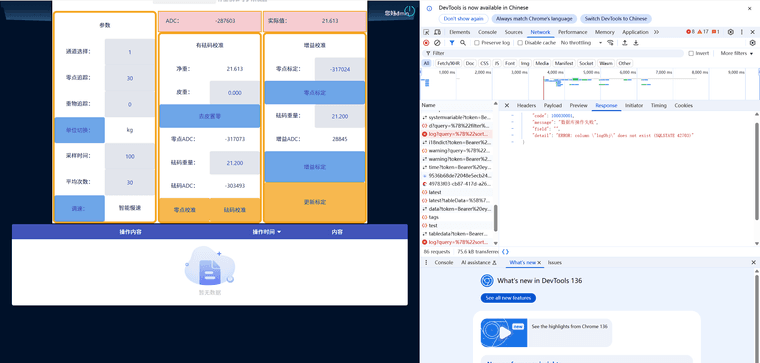760x363 pixels.
Task: Sort requests by the Name column header
Action: tap(456, 105)
